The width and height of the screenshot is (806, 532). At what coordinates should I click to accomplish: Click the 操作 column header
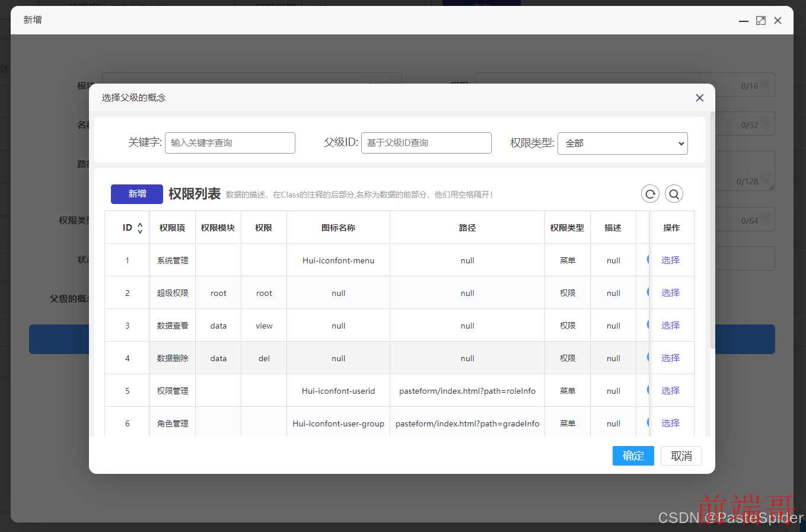pos(671,228)
